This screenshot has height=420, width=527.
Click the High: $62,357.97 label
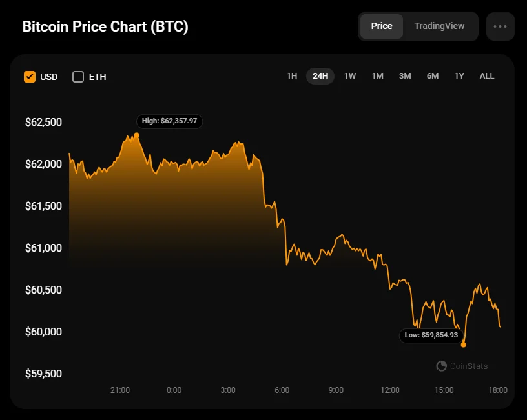click(x=169, y=121)
